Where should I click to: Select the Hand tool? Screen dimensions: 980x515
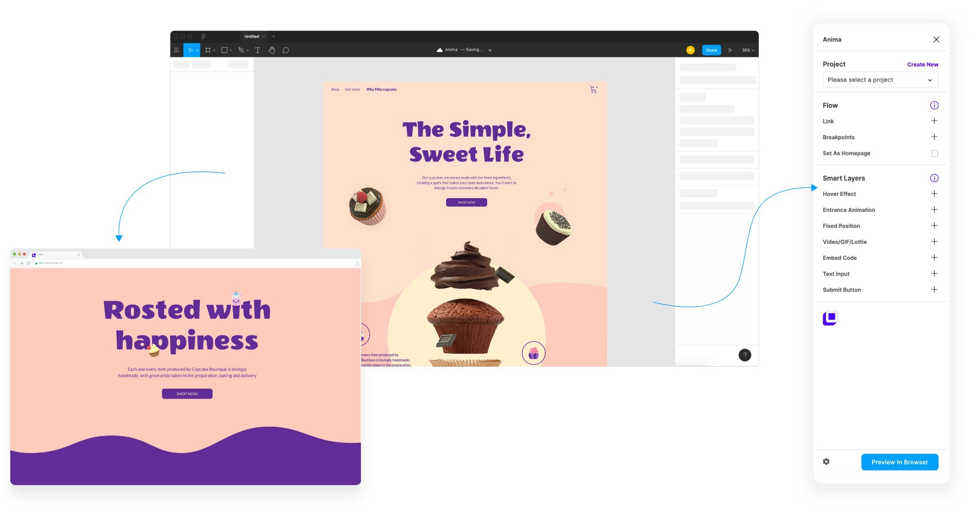272,50
